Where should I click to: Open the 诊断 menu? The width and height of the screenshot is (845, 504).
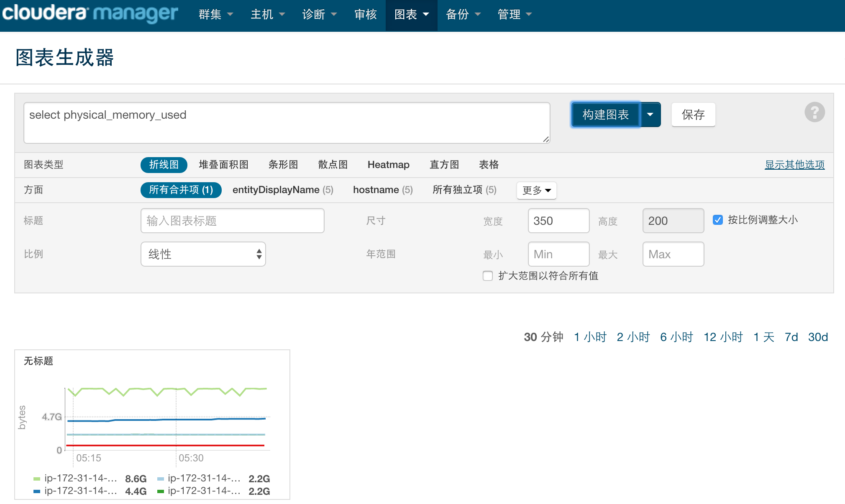click(319, 15)
